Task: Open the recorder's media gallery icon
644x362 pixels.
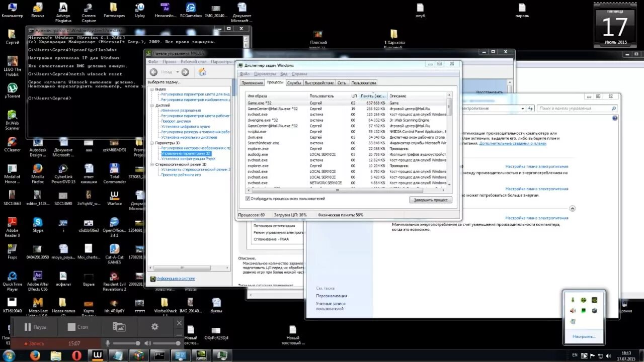Action: click(119, 327)
